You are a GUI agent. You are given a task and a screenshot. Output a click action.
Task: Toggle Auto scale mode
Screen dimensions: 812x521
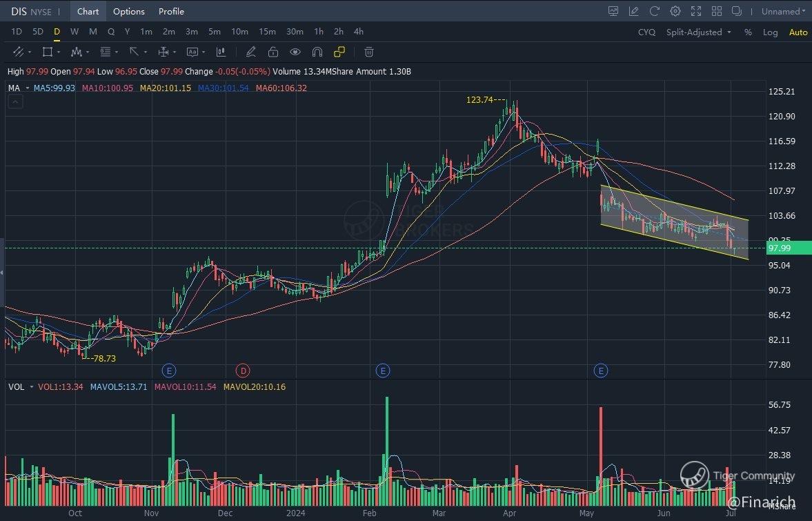[x=798, y=32]
